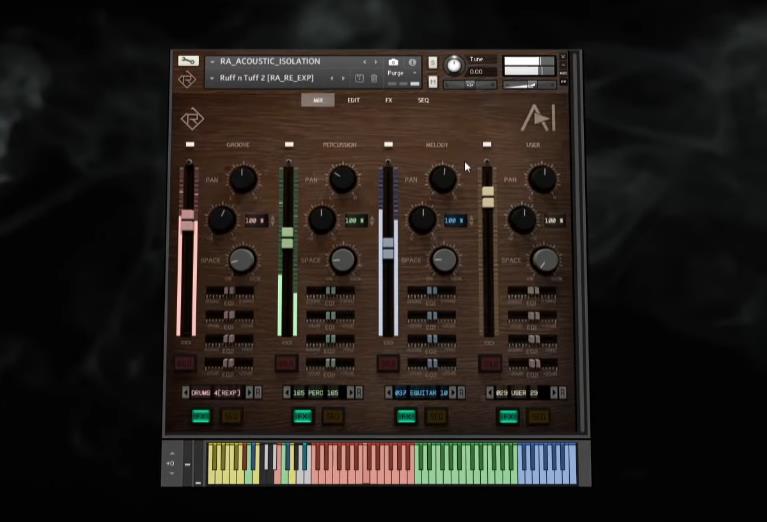Click the pink Groove volume fader handle

tap(187, 220)
